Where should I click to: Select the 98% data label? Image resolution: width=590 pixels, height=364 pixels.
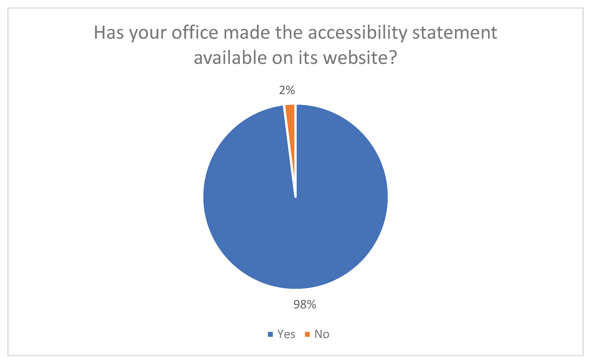[x=304, y=305]
